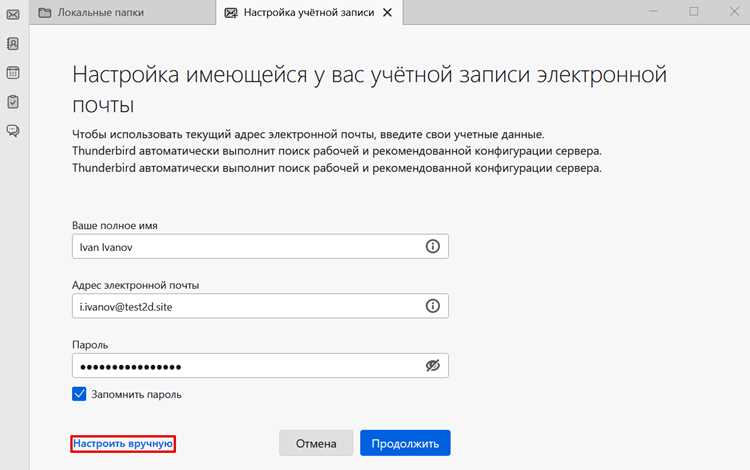Close the Настройка учётной записи tab
The image size is (750, 470).
(x=387, y=12)
